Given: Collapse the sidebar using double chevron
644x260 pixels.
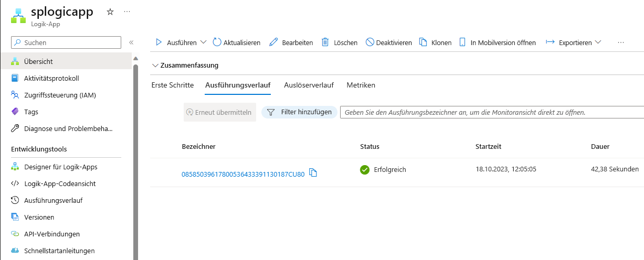Looking at the screenshot, I should 131,42.
